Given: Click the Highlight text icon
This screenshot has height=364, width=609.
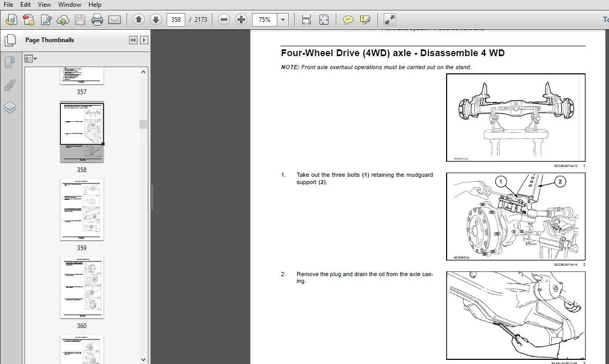Looking at the screenshot, I should (x=365, y=19).
